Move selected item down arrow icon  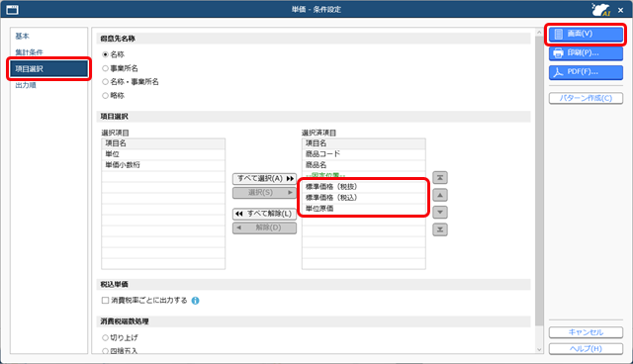(x=440, y=213)
